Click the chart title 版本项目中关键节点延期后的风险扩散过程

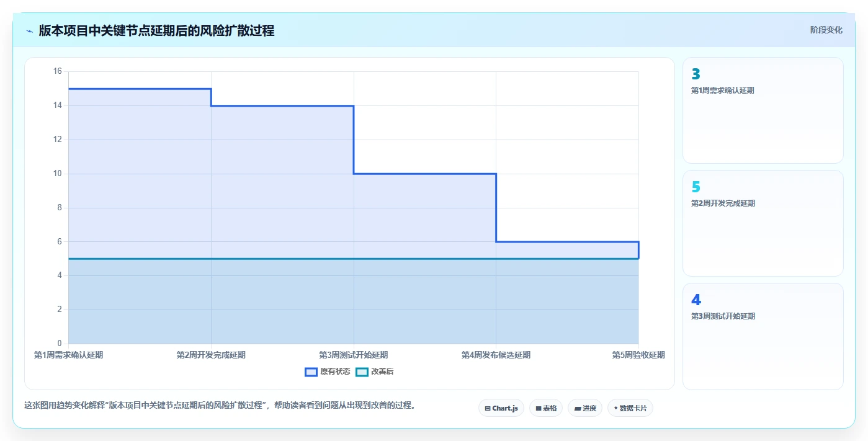[x=156, y=30]
